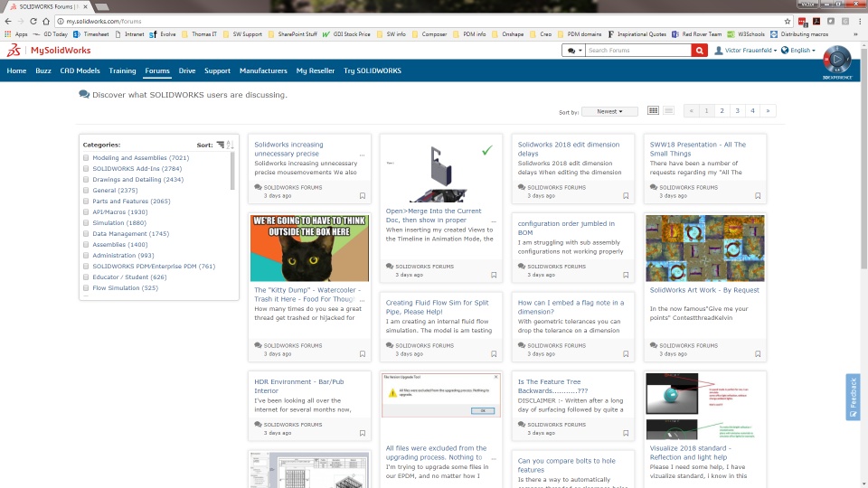Open CAD Models navigation tab
Image resolution: width=868 pixels, height=488 pixels.
coord(80,70)
